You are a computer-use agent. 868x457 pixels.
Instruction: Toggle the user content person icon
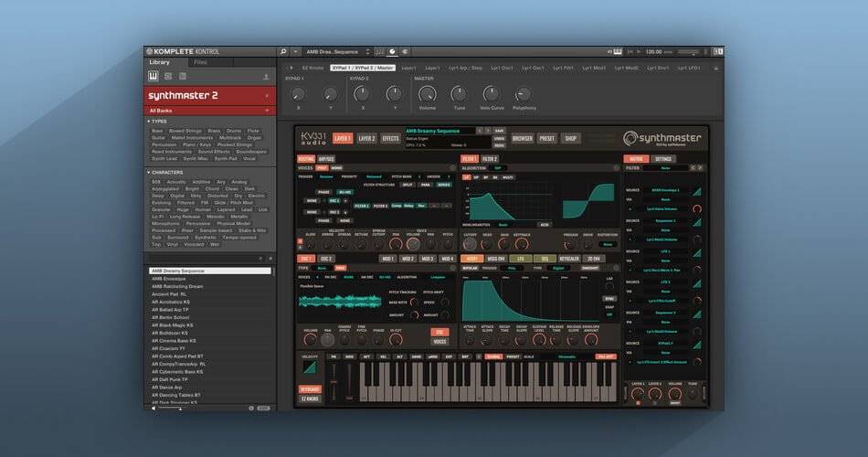click(266, 77)
